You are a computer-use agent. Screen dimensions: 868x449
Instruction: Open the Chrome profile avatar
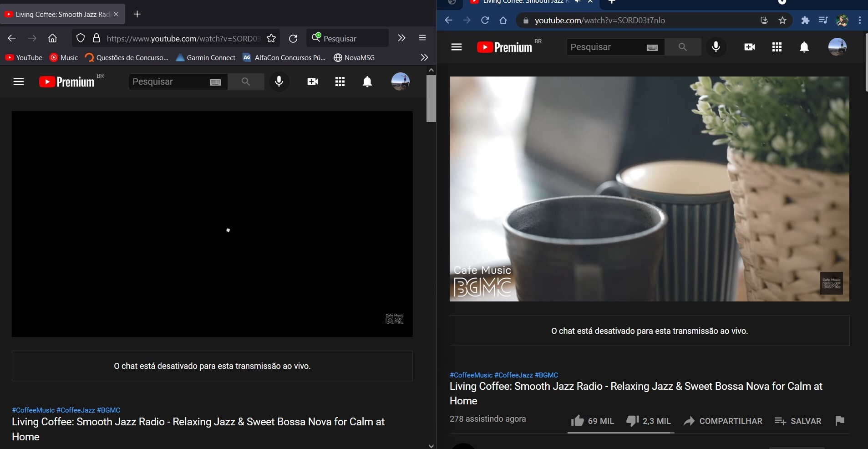842,20
